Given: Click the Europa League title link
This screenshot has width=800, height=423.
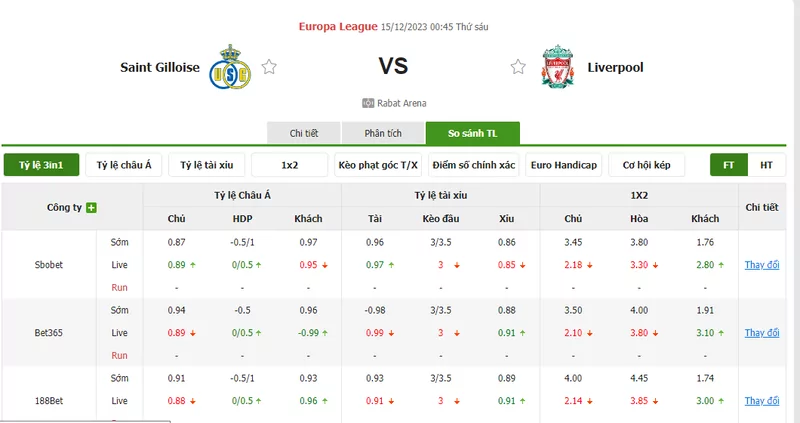Looking at the screenshot, I should pos(338,27).
